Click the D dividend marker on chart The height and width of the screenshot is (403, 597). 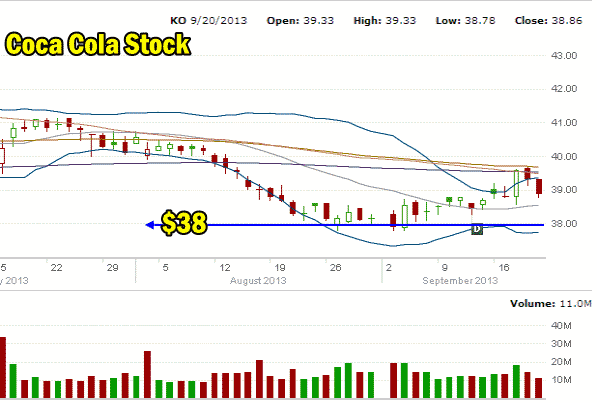point(477,229)
